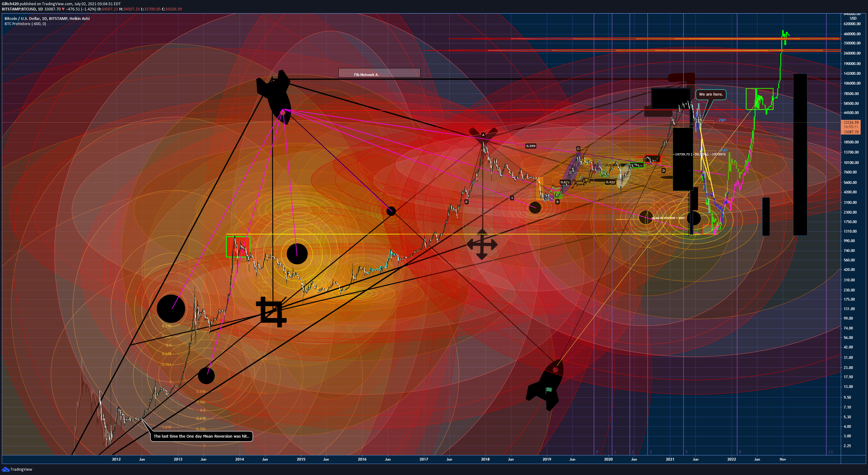Click the '2014' label on the time axis
The image size is (868, 475).
click(240, 459)
